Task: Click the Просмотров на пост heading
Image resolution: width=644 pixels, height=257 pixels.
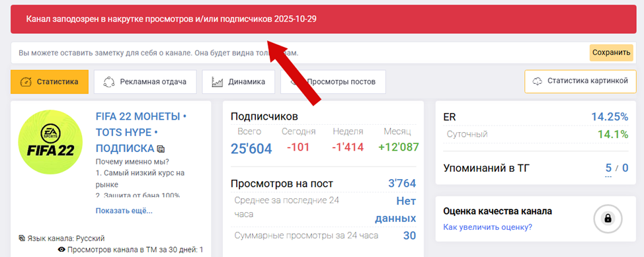Action: pyautogui.click(x=282, y=184)
